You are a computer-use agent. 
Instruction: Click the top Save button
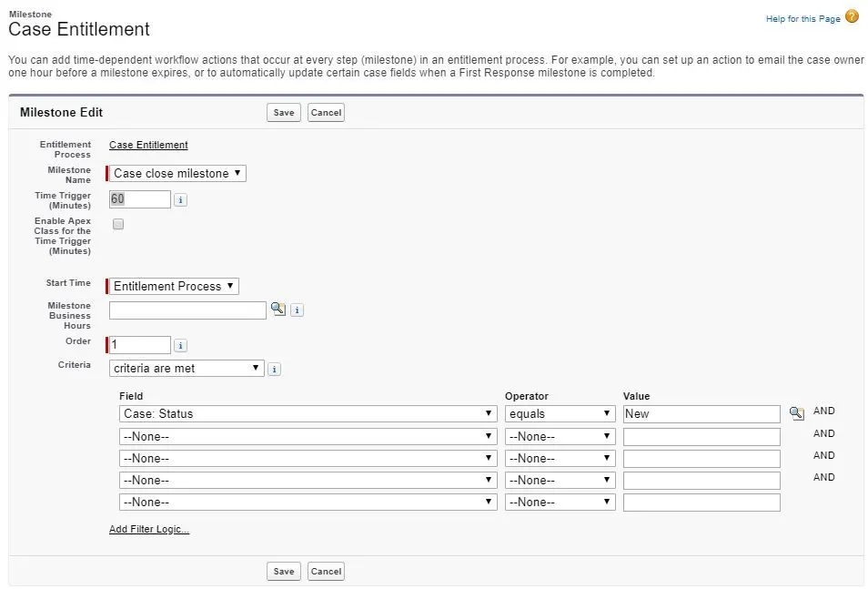tap(284, 113)
